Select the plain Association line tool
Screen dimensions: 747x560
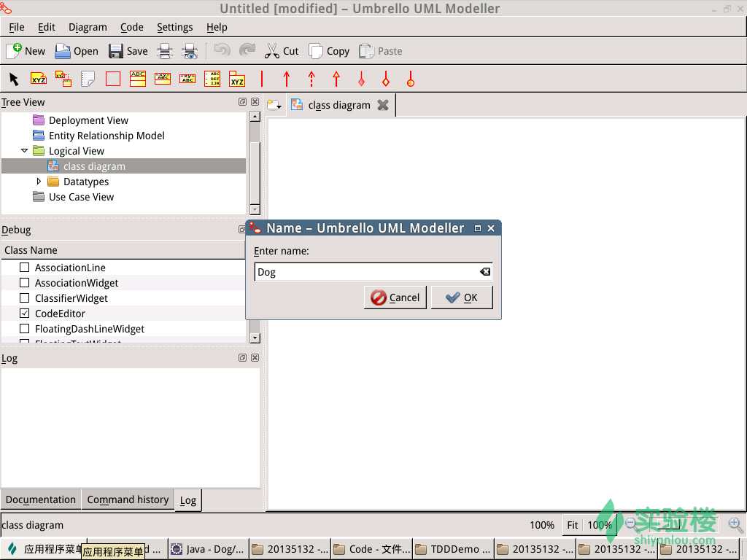click(262, 79)
